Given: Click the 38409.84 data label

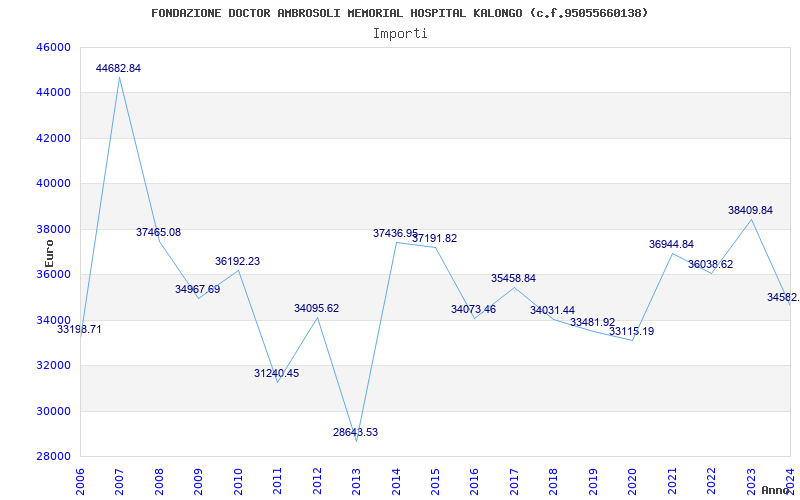Looking at the screenshot, I should tap(751, 211).
